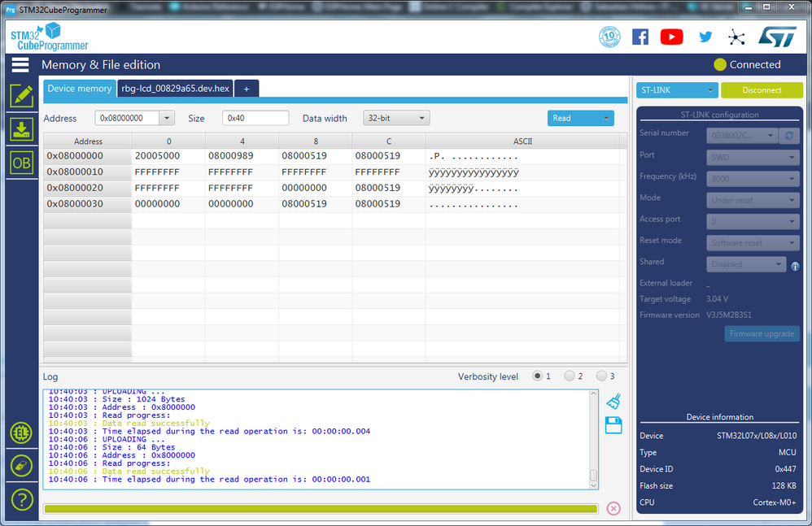Select address row 0x08000030

88,204
